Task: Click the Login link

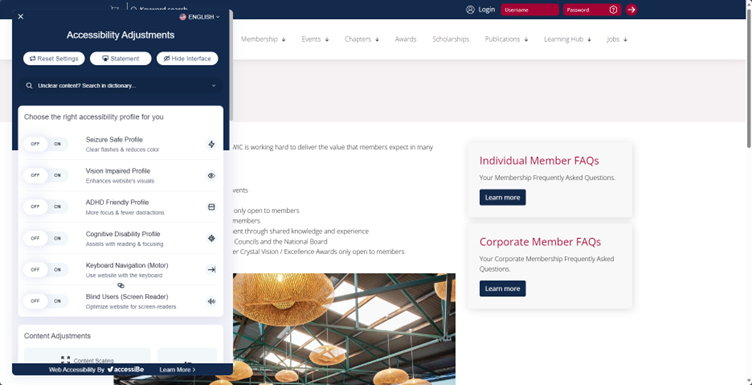Action: [486, 10]
